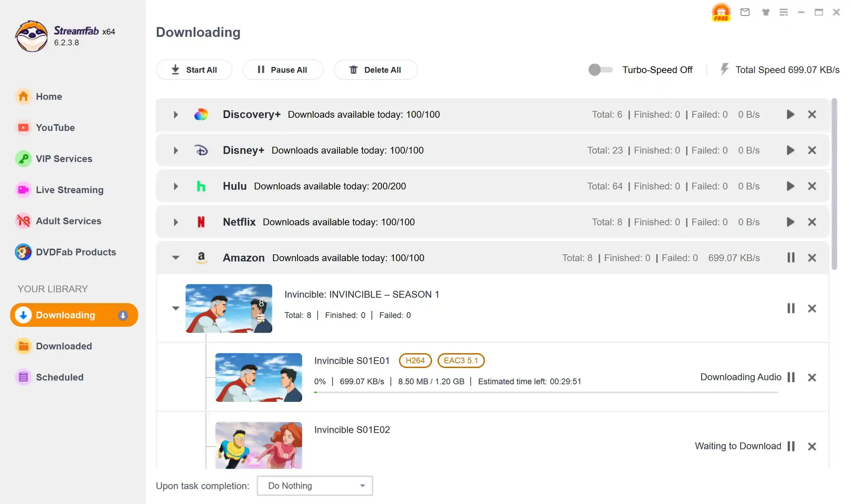Screen dimensions: 850x504
Task: Click the Invincible Season 1 thumbnail
Action: [228, 308]
